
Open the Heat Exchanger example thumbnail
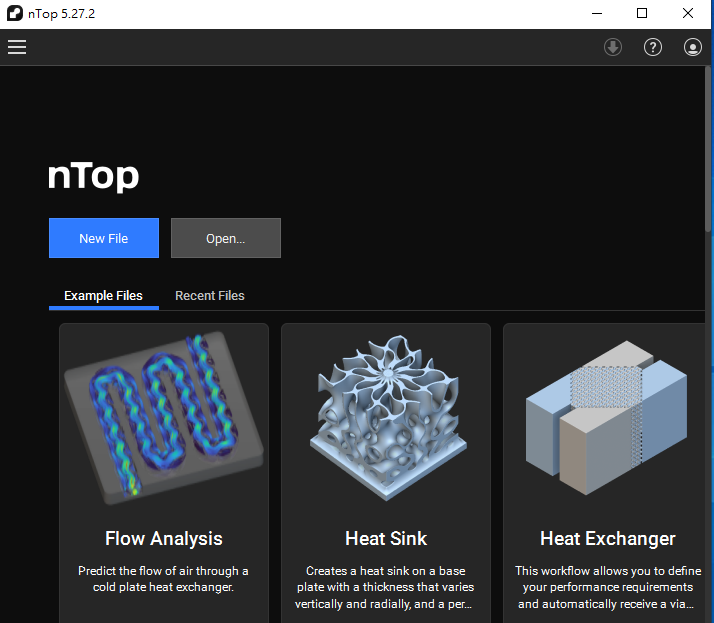606,418
